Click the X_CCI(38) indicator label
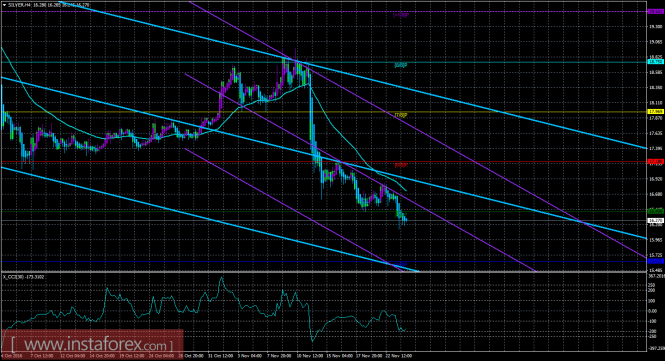The width and height of the screenshot is (665, 361). click(24, 277)
